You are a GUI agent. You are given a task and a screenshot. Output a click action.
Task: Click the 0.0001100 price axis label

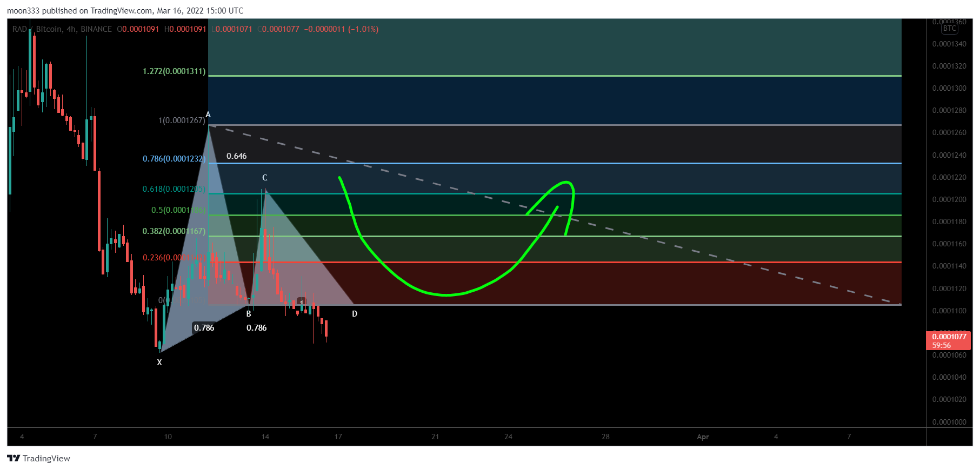(x=949, y=311)
